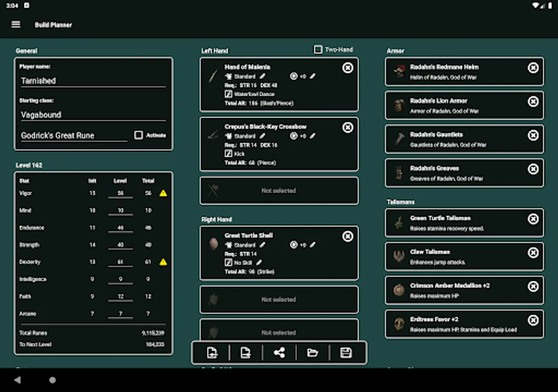558x392 pixels.
Task: Open Radahn's Gauntlets card
Action: click(464, 139)
